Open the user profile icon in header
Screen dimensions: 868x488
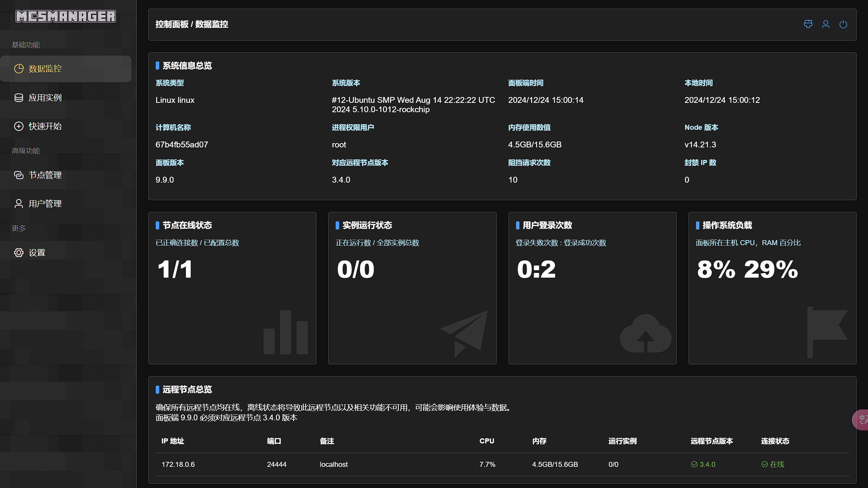click(825, 24)
